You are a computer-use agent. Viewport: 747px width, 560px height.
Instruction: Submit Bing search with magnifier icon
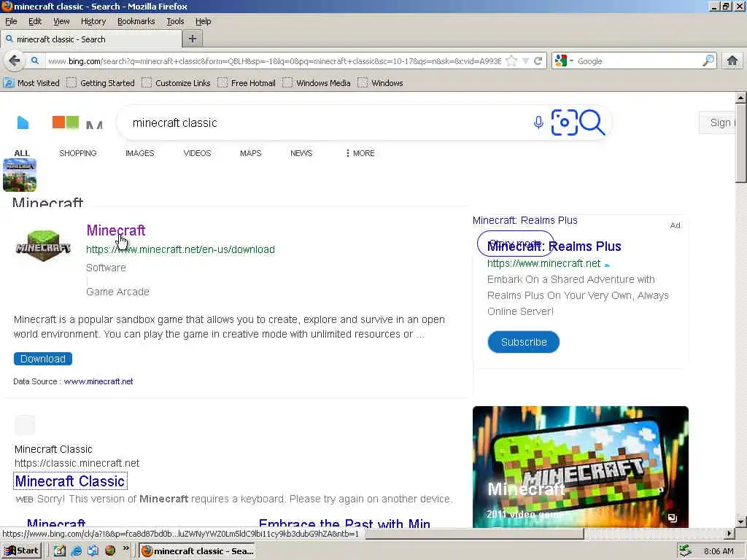tap(592, 122)
